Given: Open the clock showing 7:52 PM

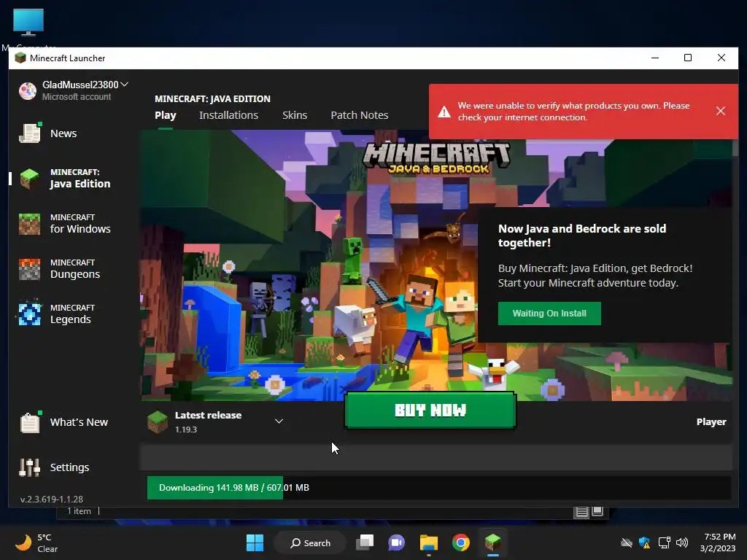Looking at the screenshot, I should [x=718, y=542].
